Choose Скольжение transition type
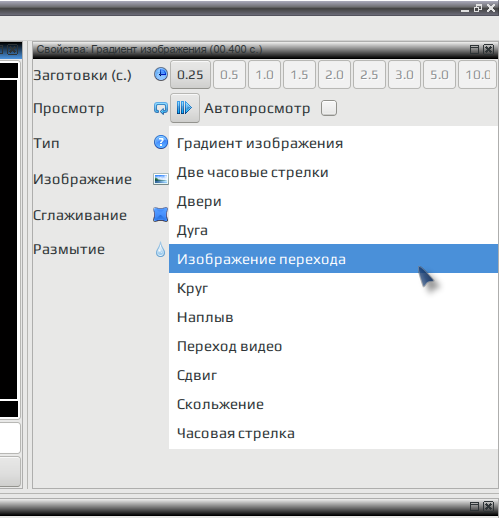499x518 pixels. tap(333, 404)
